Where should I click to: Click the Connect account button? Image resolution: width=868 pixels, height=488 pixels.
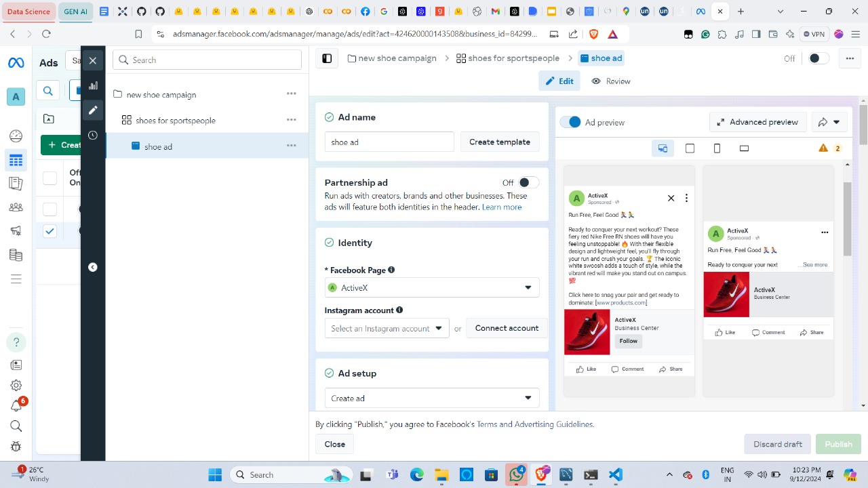pyautogui.click(x=507, y=328)
